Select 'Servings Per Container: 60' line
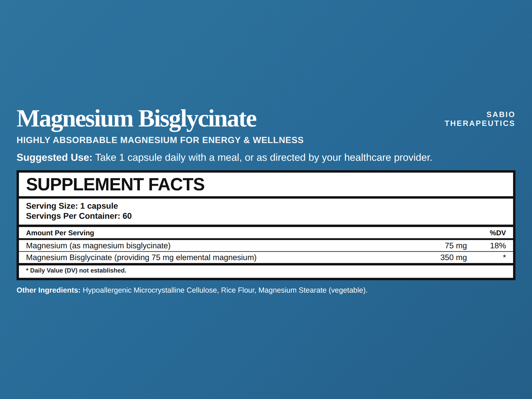532x399 pixels. point(79,216)
